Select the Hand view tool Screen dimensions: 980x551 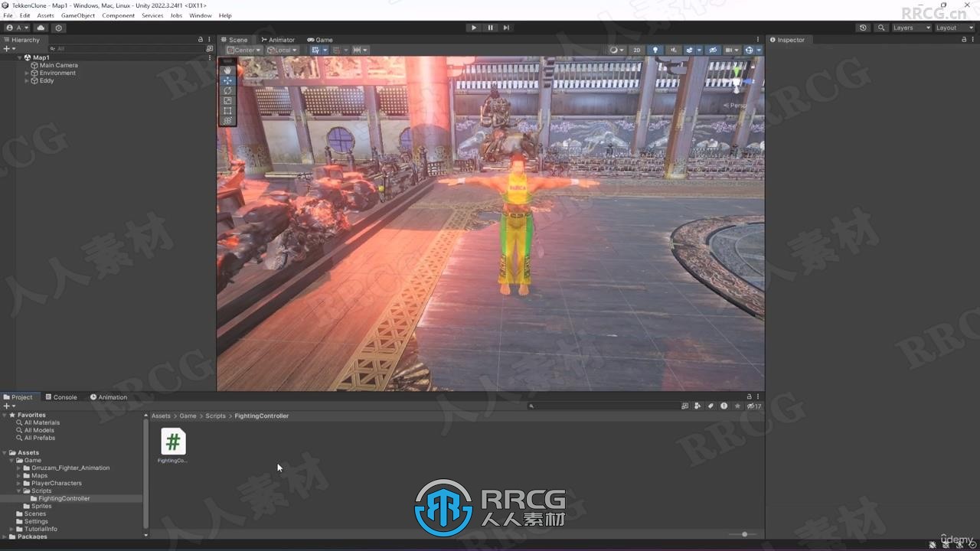(227, 70)
